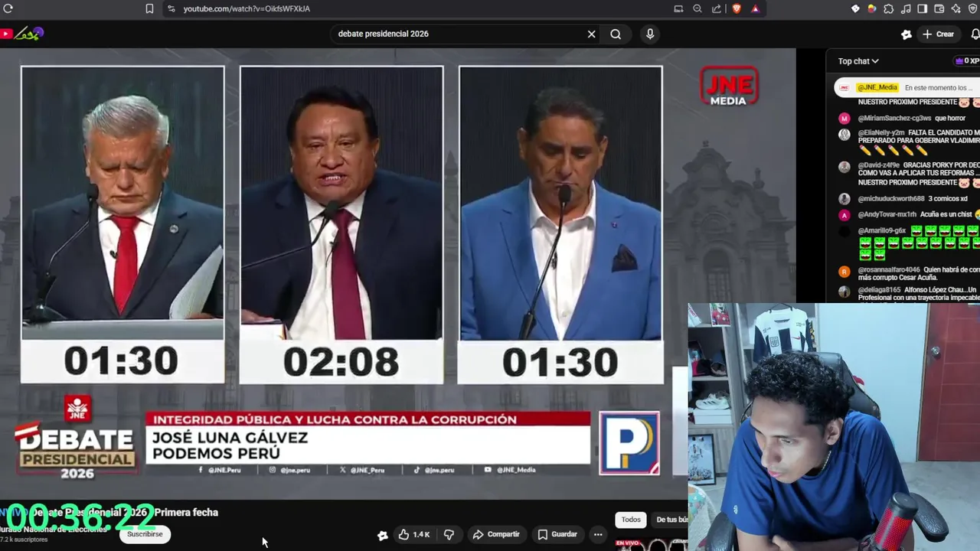This screenshot has height=551, width=980.
Task: Dislike the video
Action: pyautogui.click(x=449, y=534)
